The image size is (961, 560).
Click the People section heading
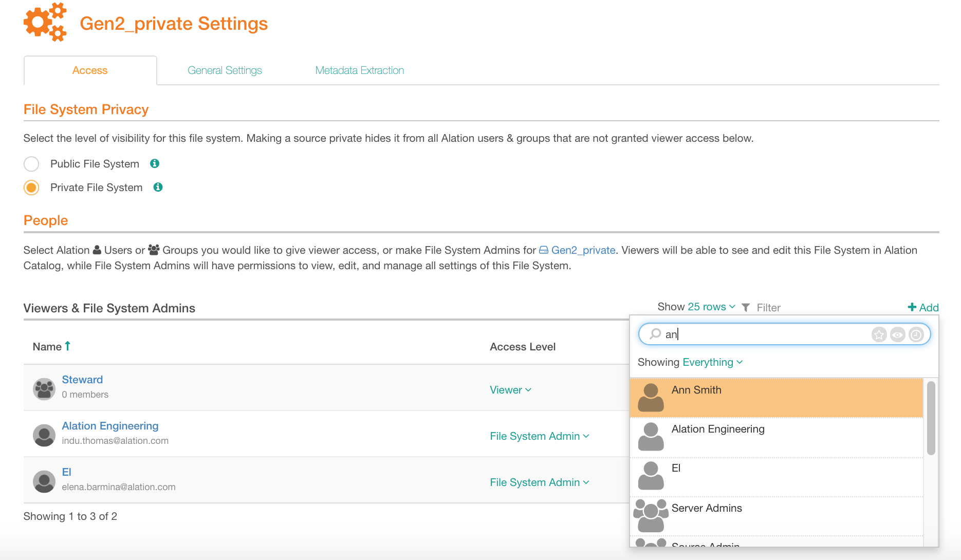click(x=46, y=220)
